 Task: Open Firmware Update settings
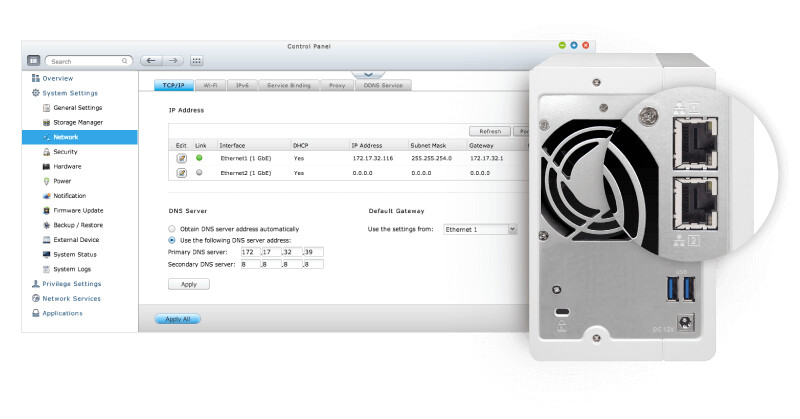78,211
